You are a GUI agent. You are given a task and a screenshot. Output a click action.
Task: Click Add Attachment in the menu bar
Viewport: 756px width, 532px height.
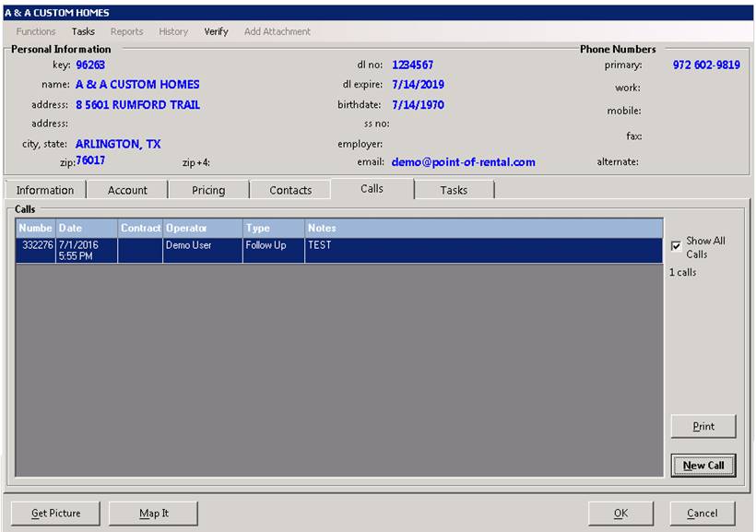(x=278, y=32)
